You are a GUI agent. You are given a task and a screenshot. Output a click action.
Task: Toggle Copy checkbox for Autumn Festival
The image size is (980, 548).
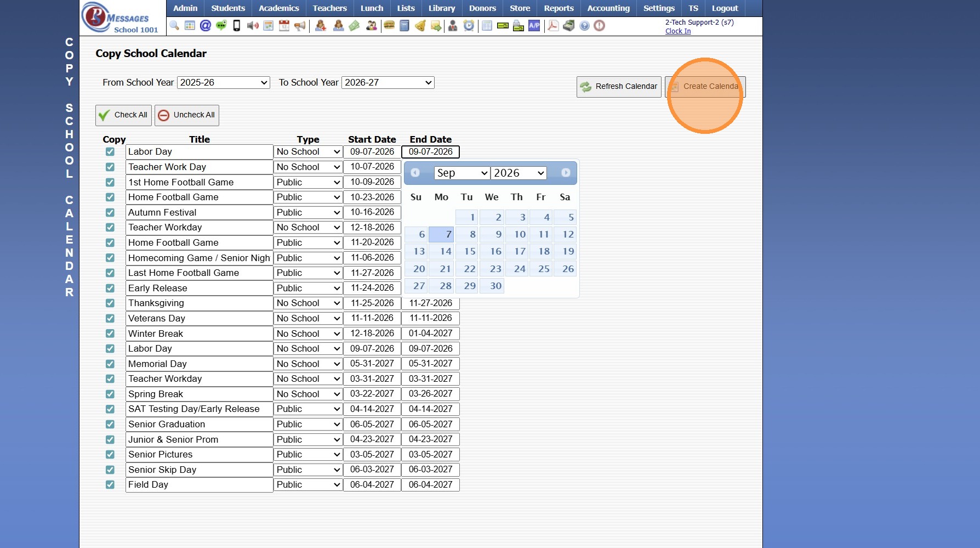click(x=110, y=212)
